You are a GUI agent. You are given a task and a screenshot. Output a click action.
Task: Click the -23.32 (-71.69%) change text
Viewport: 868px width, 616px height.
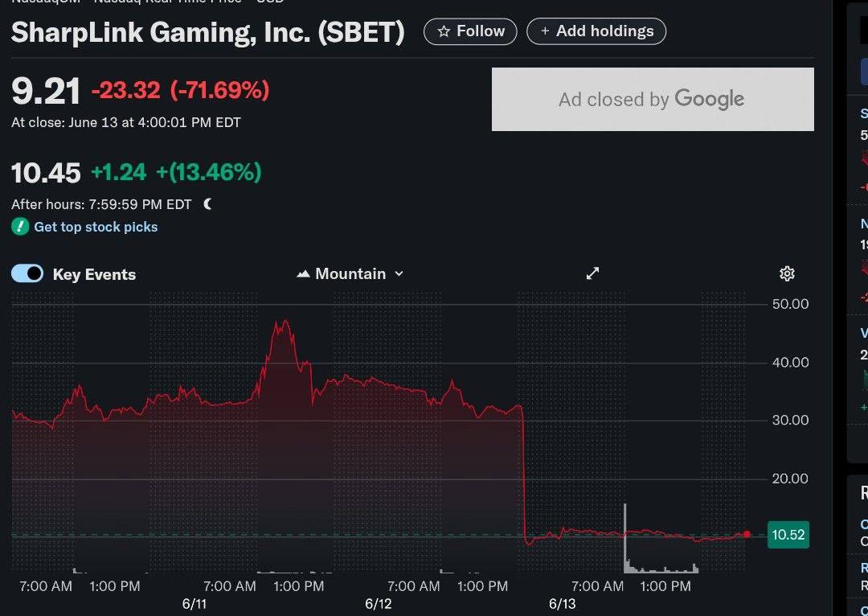coord(181,90)
